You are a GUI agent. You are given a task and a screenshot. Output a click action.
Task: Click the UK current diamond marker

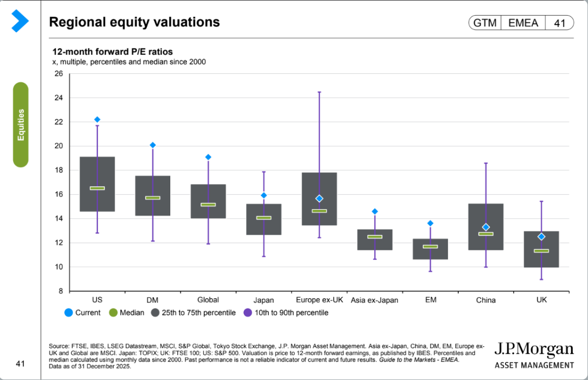(541, 236)
